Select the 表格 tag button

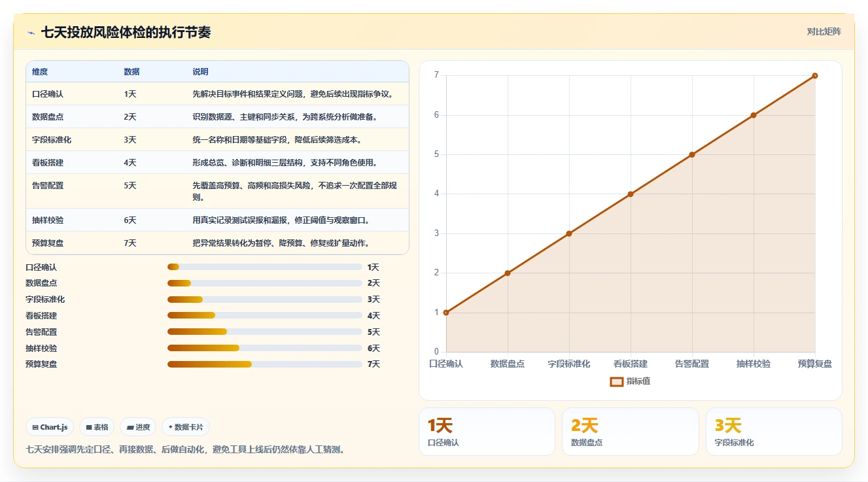(97, 427)
